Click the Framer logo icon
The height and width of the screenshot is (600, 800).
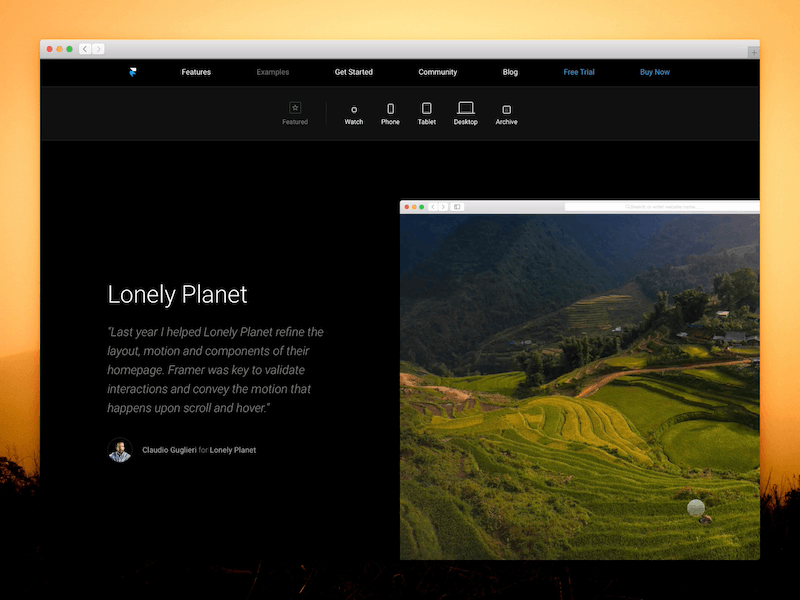133,72
